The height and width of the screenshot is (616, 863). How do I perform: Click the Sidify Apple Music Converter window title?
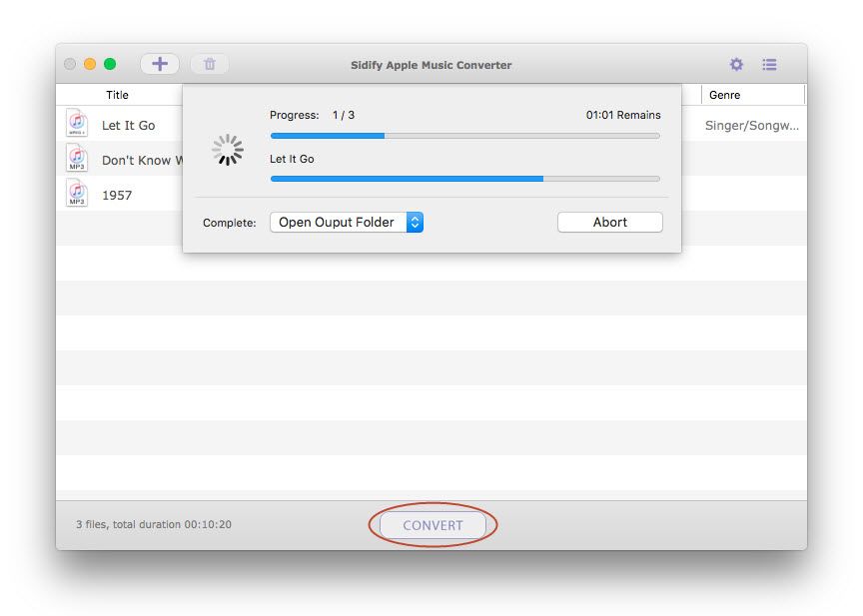tap(431, 65)
